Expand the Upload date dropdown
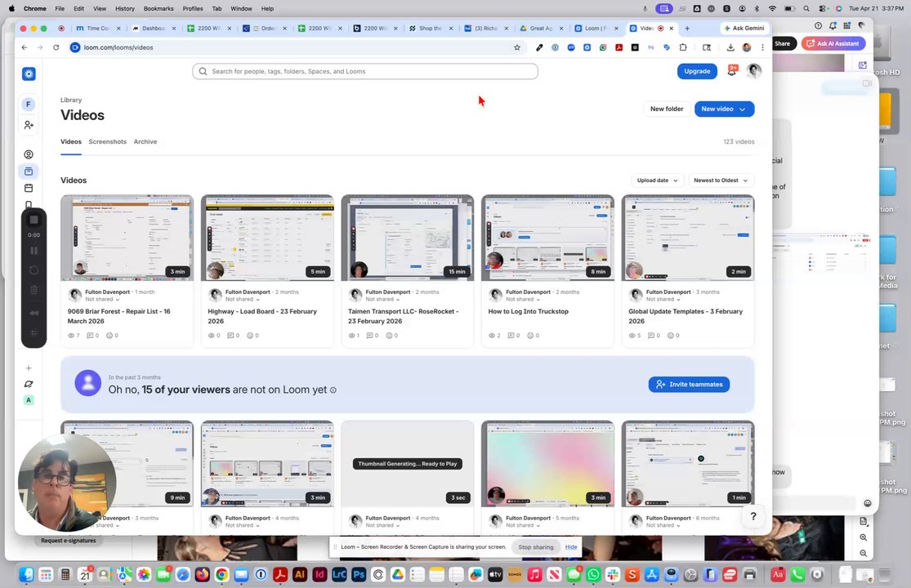Viewport: 911px width, 588px height. [657, 180]
